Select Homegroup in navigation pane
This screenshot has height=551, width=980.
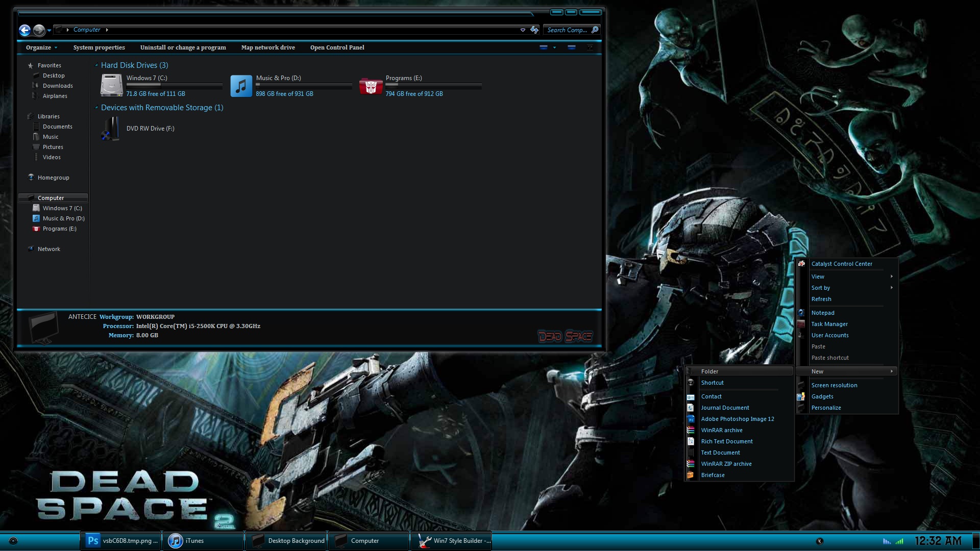point(53,178)
